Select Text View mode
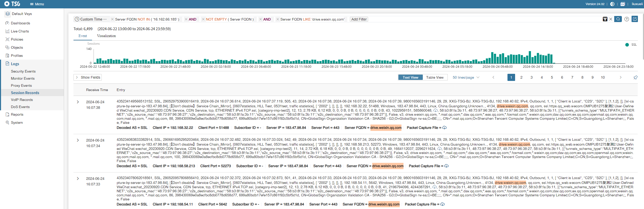This screenshot has height=209, width=644. (x=410, y=77)
